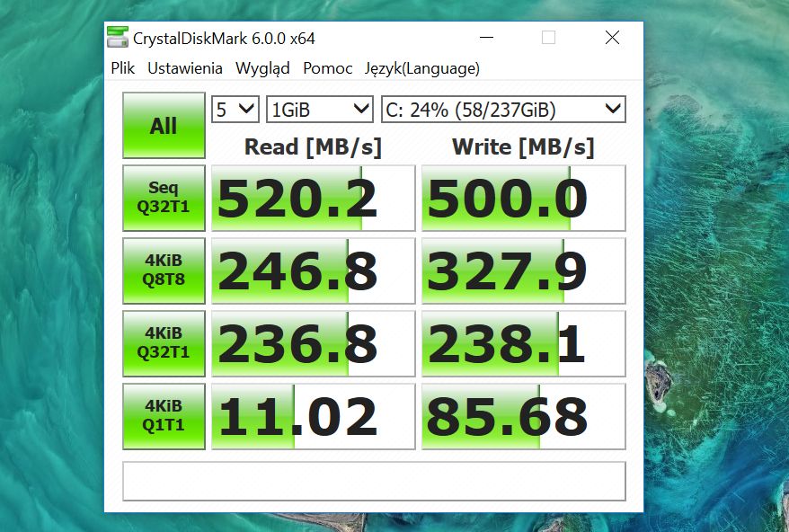Screen dimensions: 789x532
Task: Start the Seq Q32T1 test
Action: coord(164,198)
